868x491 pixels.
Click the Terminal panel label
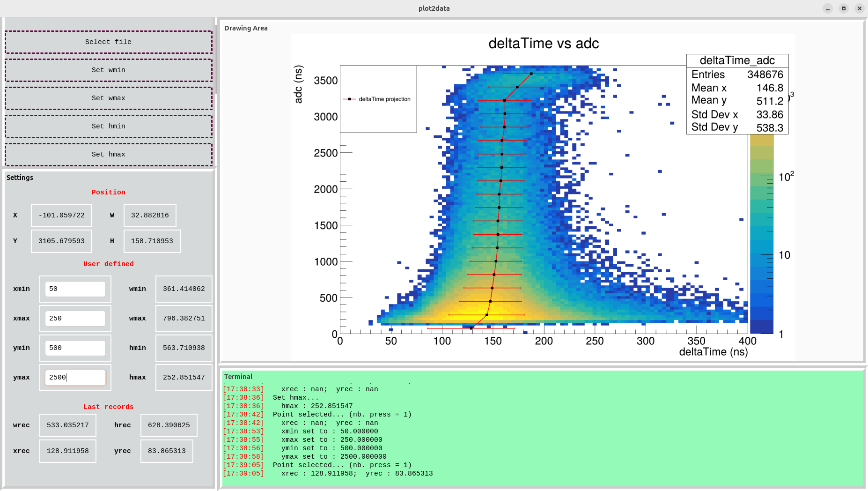[x=238, y=377]
